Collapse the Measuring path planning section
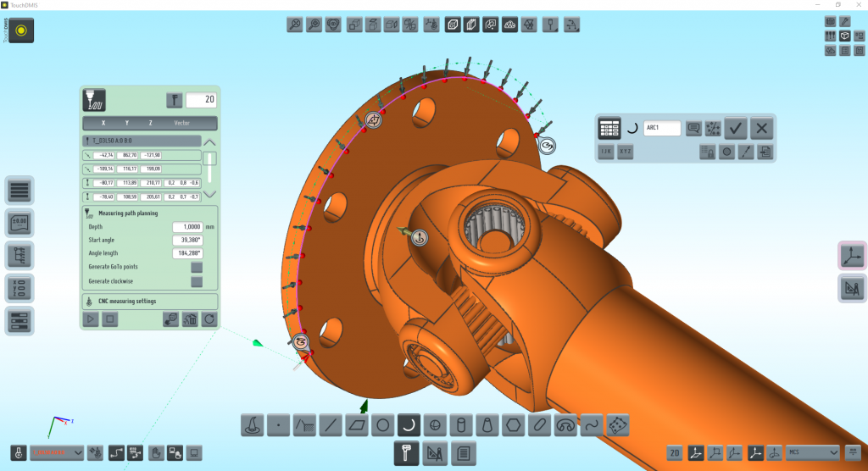This screenshot has width=868, height=471. point(150,213)
